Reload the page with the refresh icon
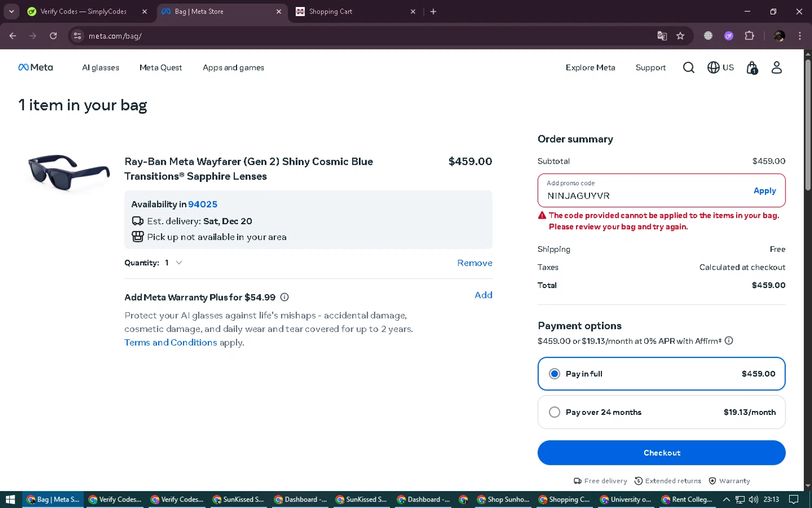812x508 pixels. coord(53,36)
